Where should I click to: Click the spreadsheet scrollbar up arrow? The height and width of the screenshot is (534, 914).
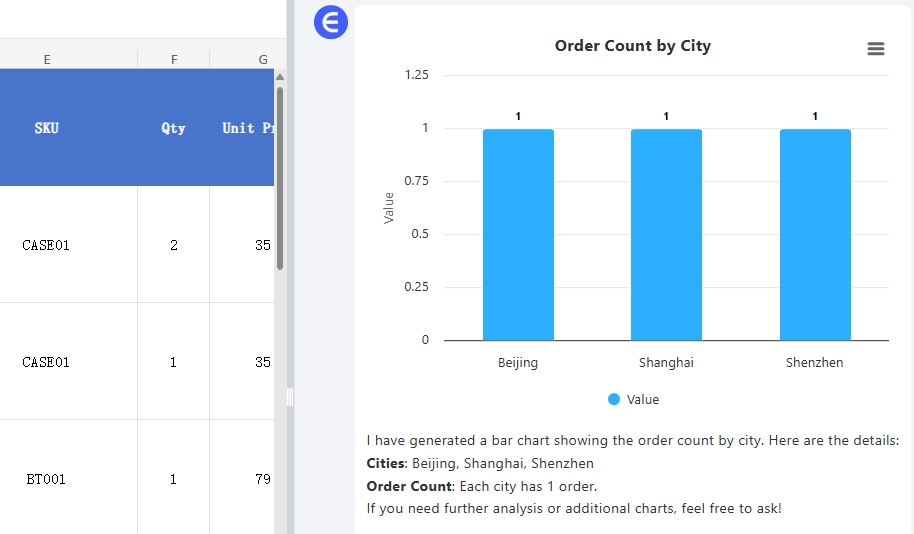pyautogui.click(x=280, y=77)
